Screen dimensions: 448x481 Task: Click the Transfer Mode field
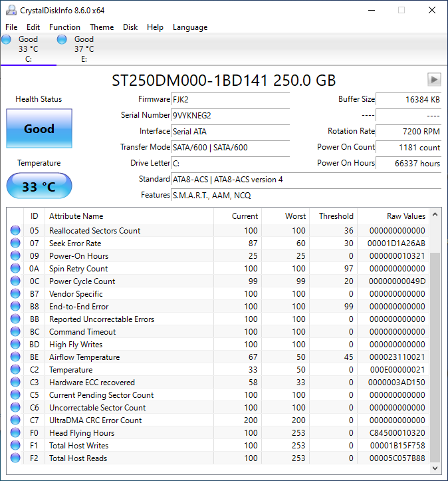coord(230,148)
